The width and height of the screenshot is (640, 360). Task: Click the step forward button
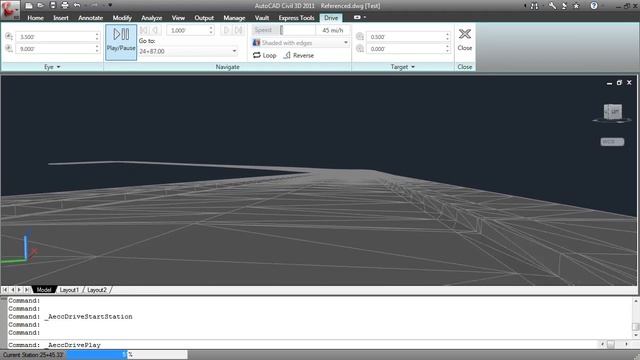click(x=227, y=30)
